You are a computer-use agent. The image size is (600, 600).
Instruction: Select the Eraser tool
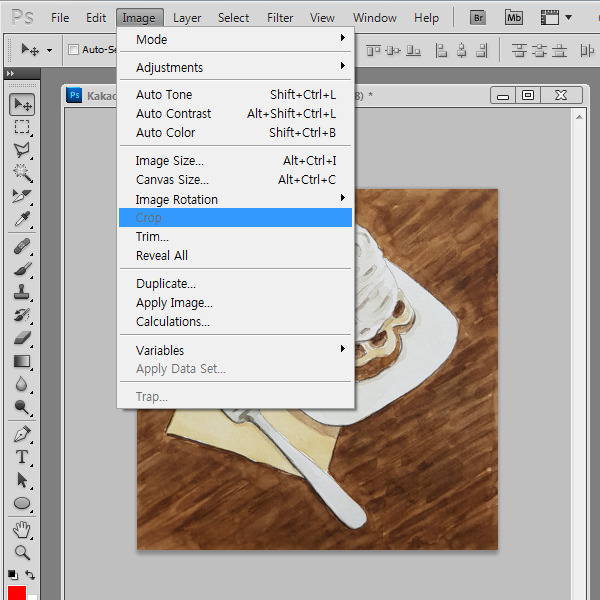pos(22,338)
